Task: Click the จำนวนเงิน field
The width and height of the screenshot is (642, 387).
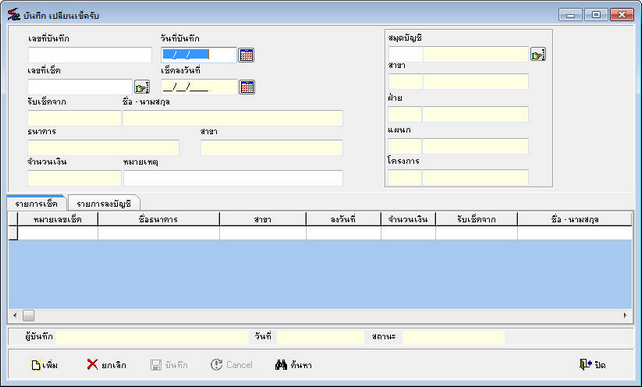Action: click(x=74, y=178)
